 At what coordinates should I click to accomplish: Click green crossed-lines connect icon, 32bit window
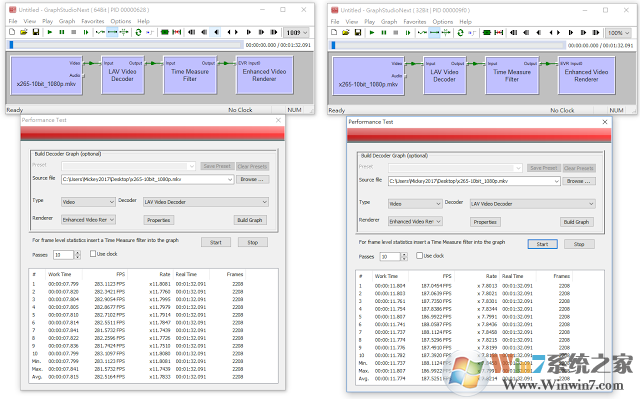click(446, 32)
